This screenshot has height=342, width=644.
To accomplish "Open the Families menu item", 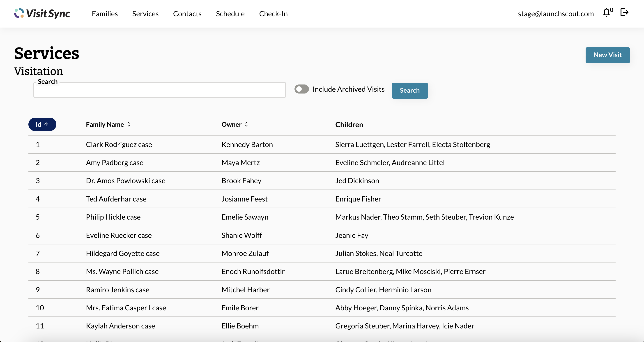I will (x=104, y=14).
